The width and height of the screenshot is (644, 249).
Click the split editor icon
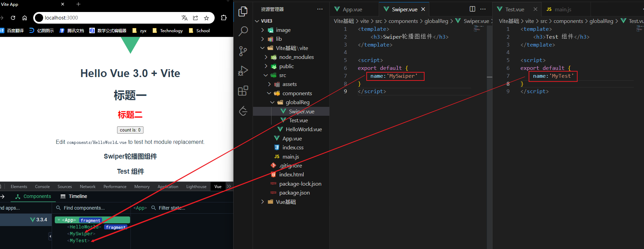point(472,9)
